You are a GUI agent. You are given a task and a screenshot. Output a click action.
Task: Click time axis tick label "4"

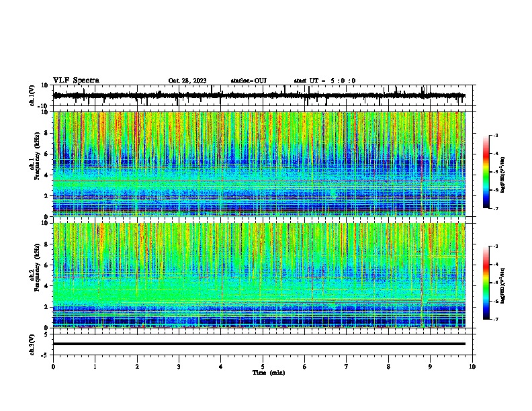click(221, 367)
